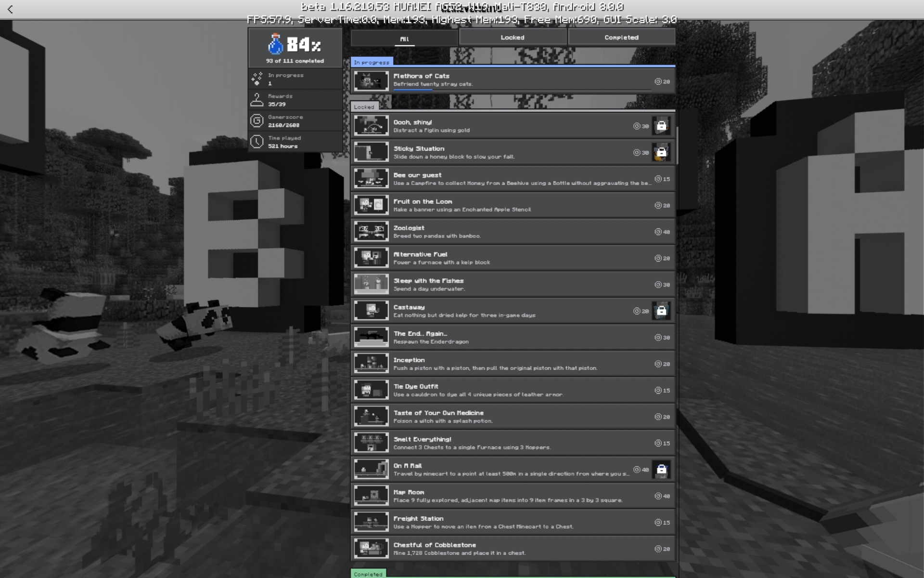The width and height of the screenshot is (924, 578).
Task: Click the reward lock icon on Castaway
Action: pyautogui.click(x=661, y=311)
